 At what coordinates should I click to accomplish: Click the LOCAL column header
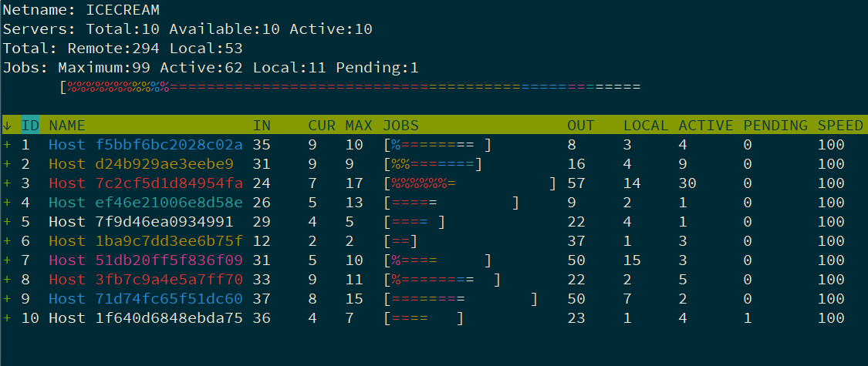click(646, 126)
